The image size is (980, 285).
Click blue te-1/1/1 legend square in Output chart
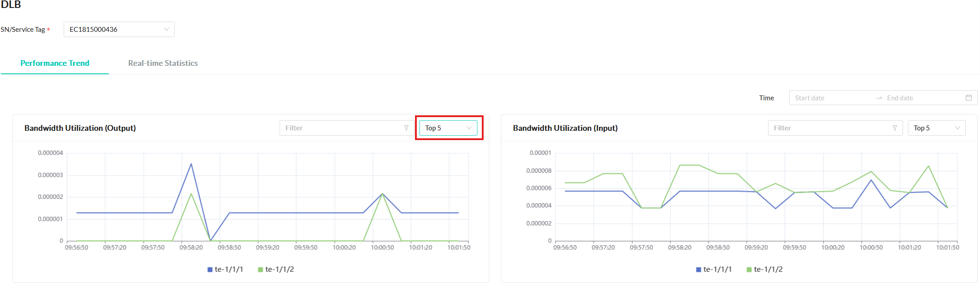pyautogui.click(x=210, y=270)
